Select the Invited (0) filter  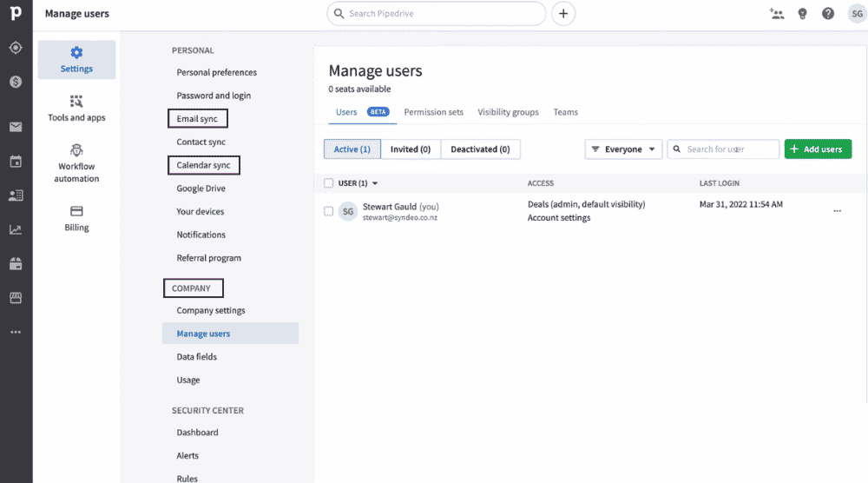(411, 149)
